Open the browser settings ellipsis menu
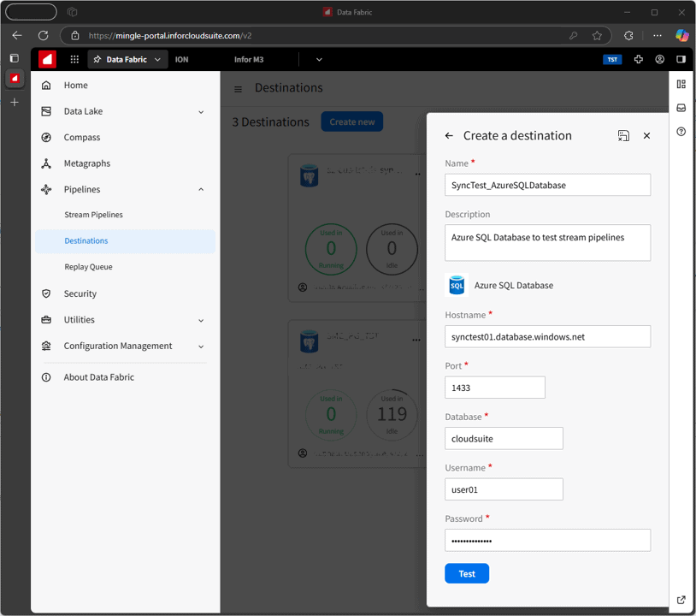Screen dimensions: 696x616 [658, 36]
